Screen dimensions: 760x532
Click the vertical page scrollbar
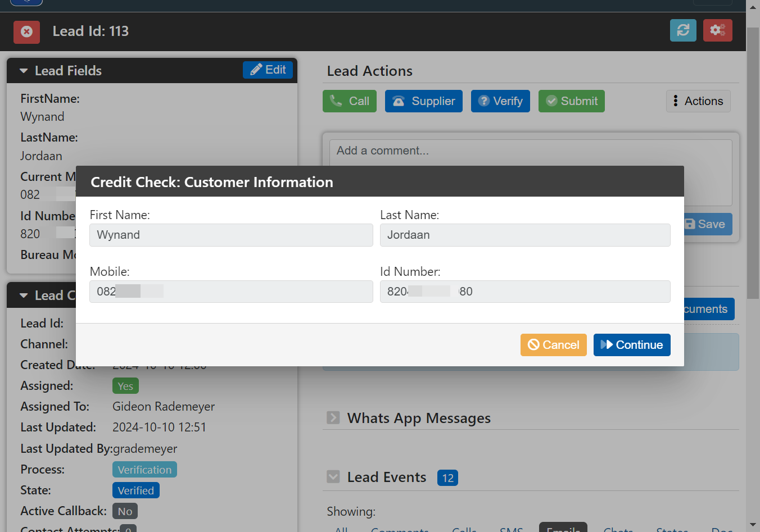pyautogui.click(x=753, y=163)
